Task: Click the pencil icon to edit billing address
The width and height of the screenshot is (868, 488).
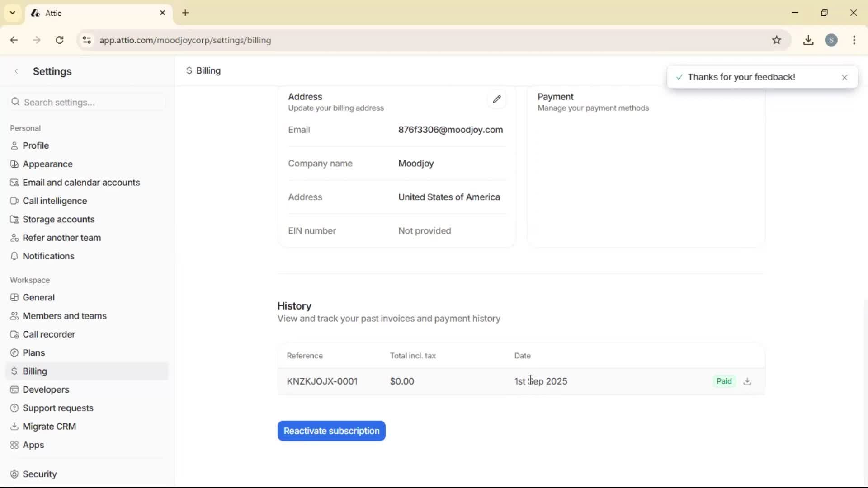Action: [x=497, y=99]
